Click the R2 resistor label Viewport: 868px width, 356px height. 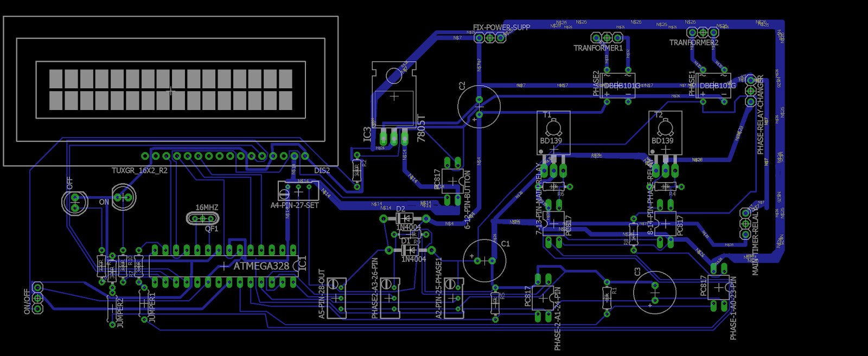(x=365, y=163)
